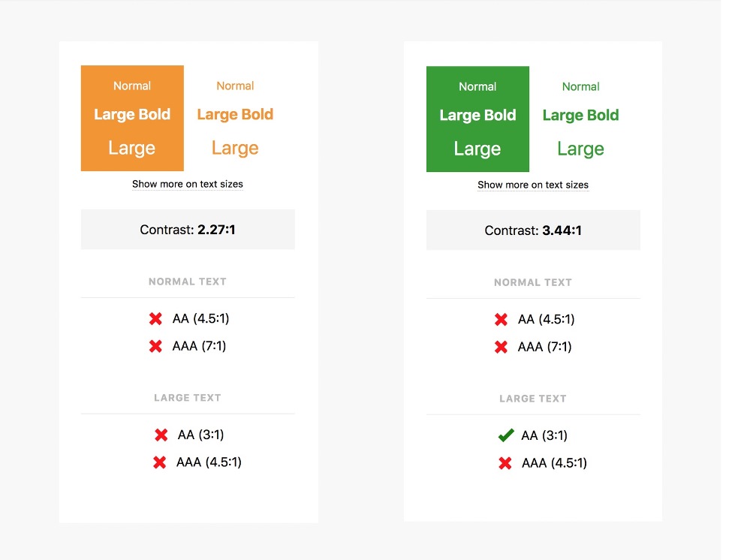729x560 pixels.
Task: Click the LARGE TEXT heading in the green card
Action: click(x=533, y=399)
